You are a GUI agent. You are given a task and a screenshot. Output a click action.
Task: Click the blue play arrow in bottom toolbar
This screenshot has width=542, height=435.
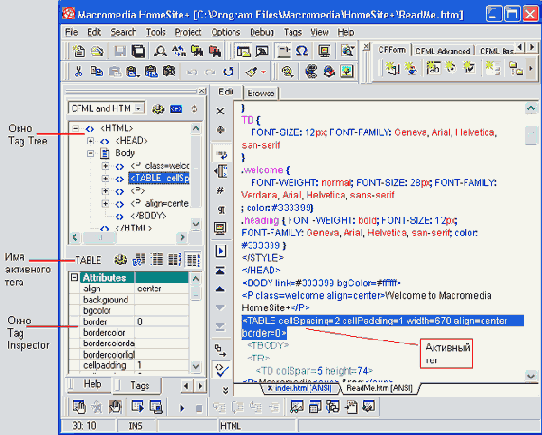point(182,408)
